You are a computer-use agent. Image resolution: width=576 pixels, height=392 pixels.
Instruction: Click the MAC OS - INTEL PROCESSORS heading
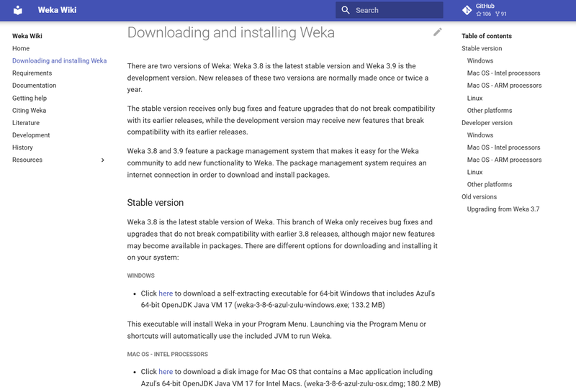[168, 354]
